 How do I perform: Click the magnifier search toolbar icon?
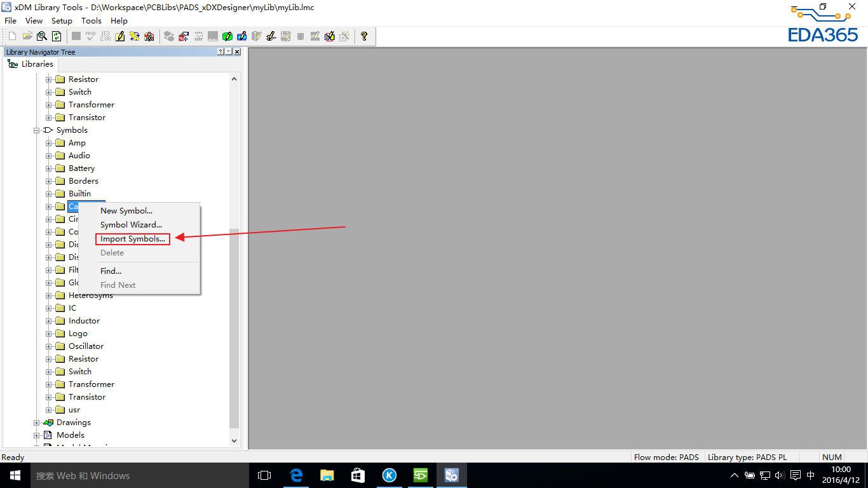tap(42, 36)
